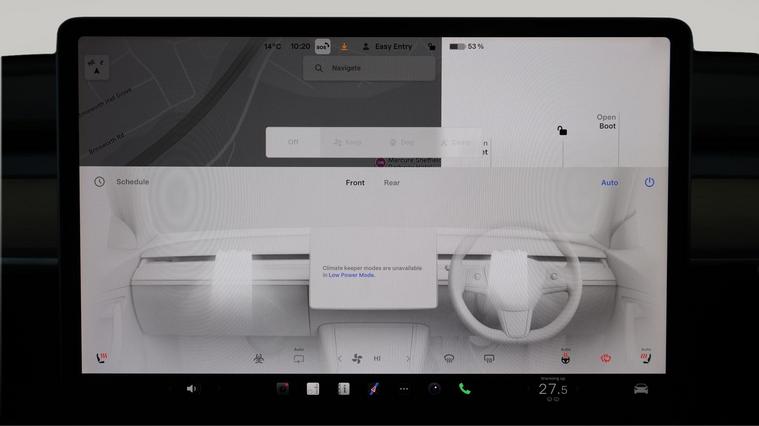Toggle Auto climate mode
759x426 pixels.
(x=609, y=183)
